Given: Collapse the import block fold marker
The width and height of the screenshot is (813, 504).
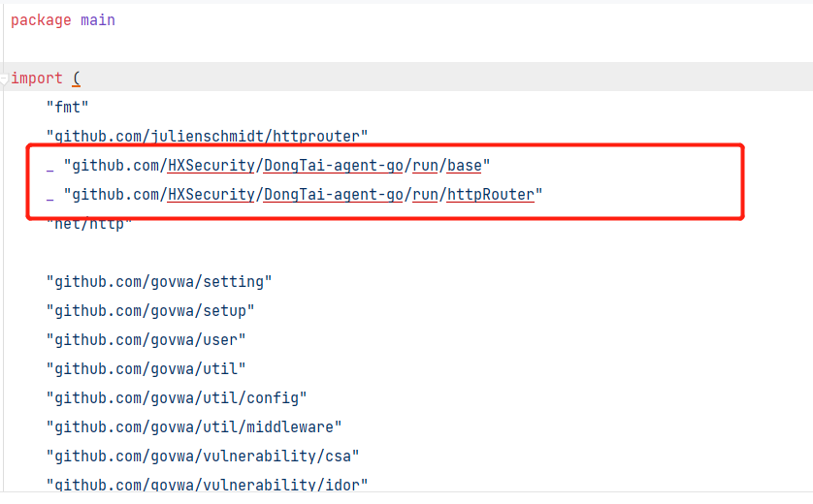Looking at the screenshot, I should [x=4, y=79].
